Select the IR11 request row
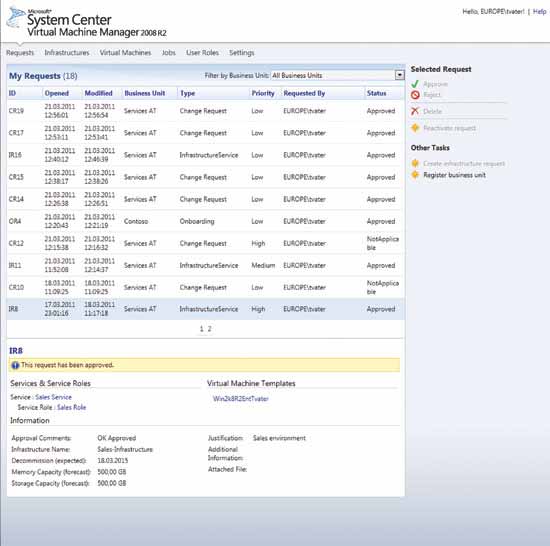Screen dimensions: 550x546 pyautogui.click(x=205, y=265)
